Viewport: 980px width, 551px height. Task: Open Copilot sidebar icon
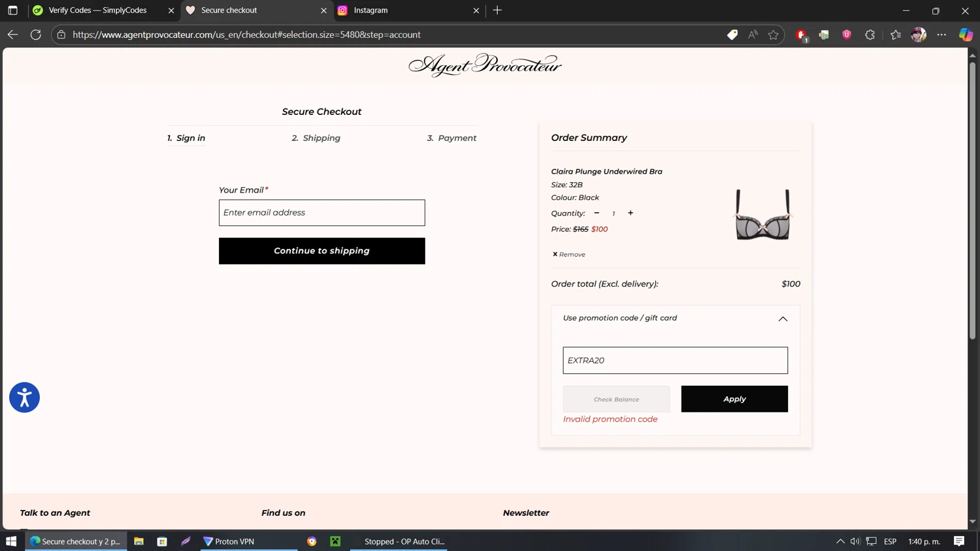pyautogui.click(x=966, y=35)
